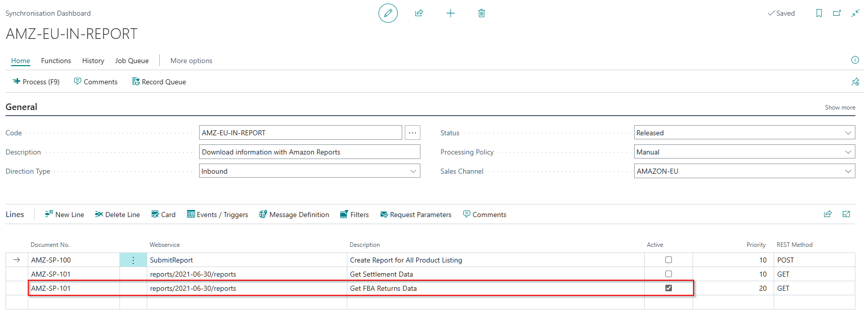Click New Line in Lines toolbar
This screenshot has height=314, width=868.
65,215
